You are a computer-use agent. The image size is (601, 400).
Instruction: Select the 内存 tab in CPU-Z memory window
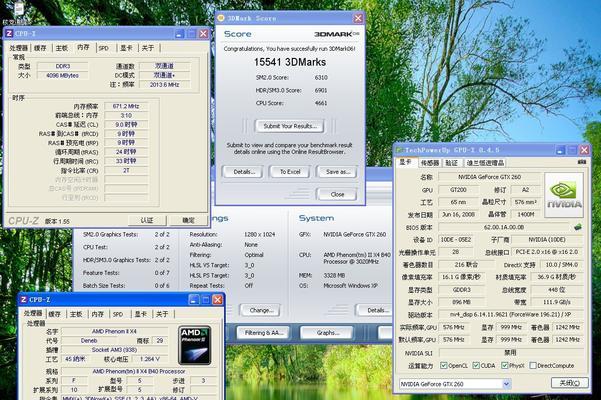point(83,47)
